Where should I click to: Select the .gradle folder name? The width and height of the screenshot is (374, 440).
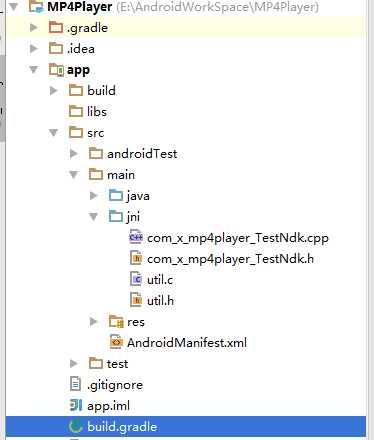(87, 28)
